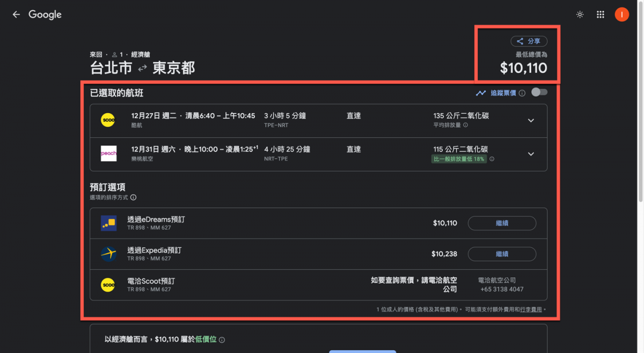The height and width of the screenshot is (353, 644).
Task: Open the Google logo homepage link
Action: click(x=45, y=15)
